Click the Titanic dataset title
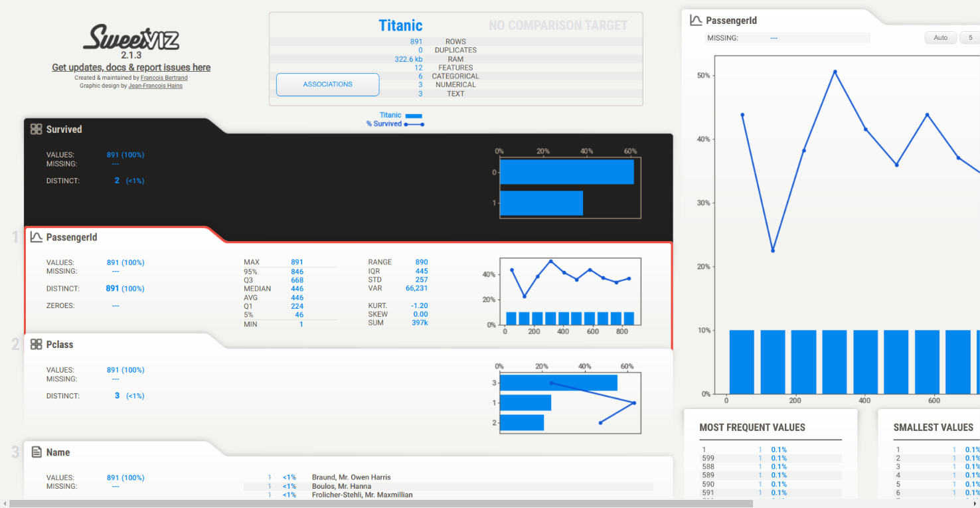 (400, 25)
